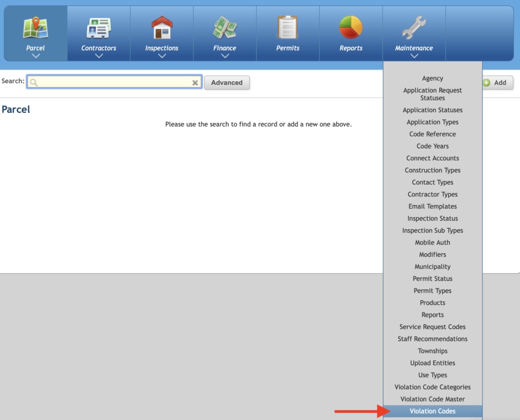
Task: Click the Parcel map icon
Action: point(36,27)
